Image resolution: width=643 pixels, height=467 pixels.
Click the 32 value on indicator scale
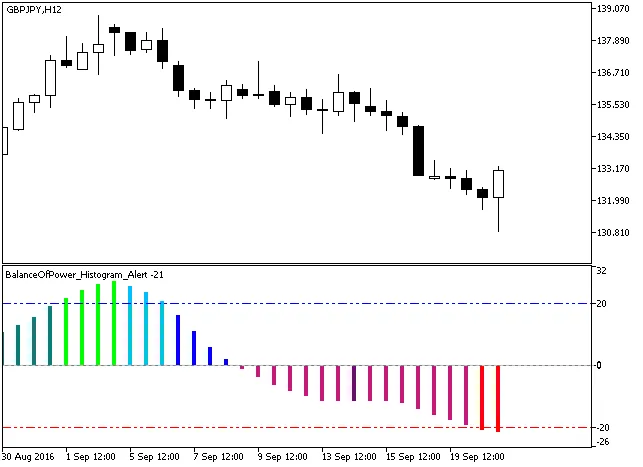tap(602, 271)
